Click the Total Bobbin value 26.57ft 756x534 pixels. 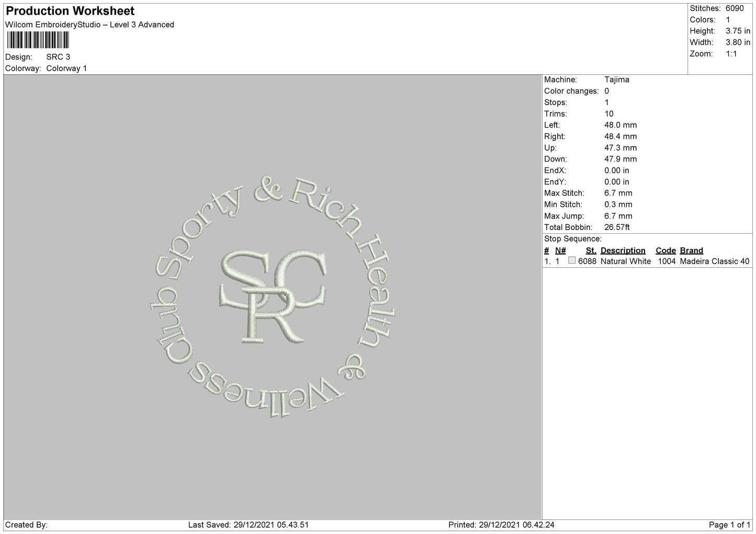pos(617,227)
